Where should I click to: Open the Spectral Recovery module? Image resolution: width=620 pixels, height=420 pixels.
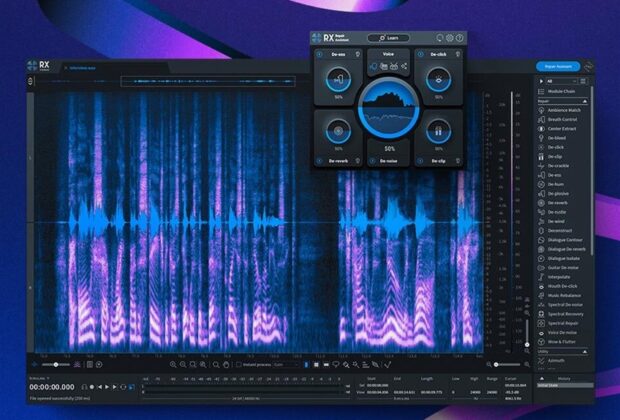[561, 314]
